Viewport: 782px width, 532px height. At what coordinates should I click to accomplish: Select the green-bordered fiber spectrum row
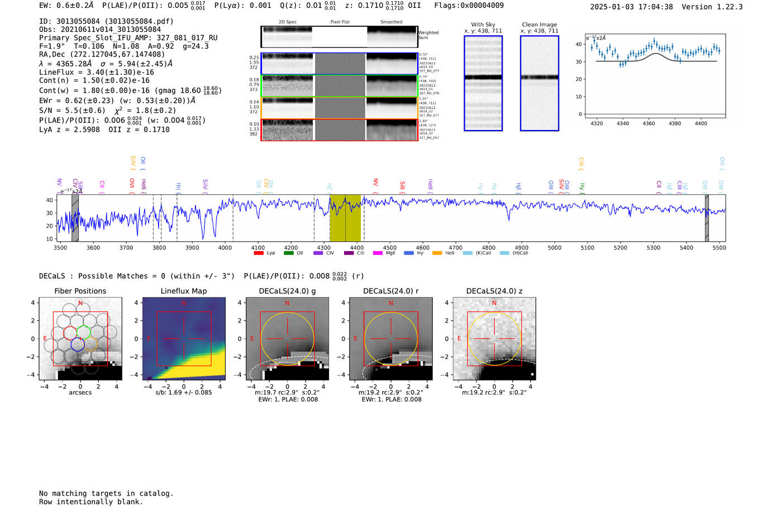point(339,86)
